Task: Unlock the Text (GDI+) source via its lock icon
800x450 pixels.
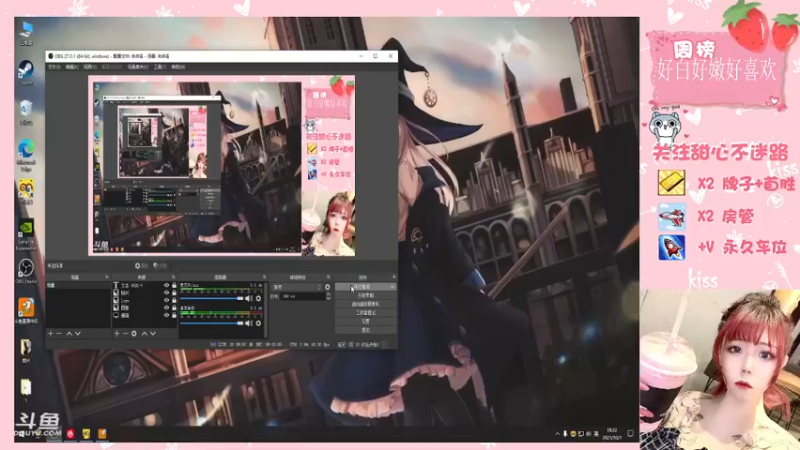Action: point(174,286)
